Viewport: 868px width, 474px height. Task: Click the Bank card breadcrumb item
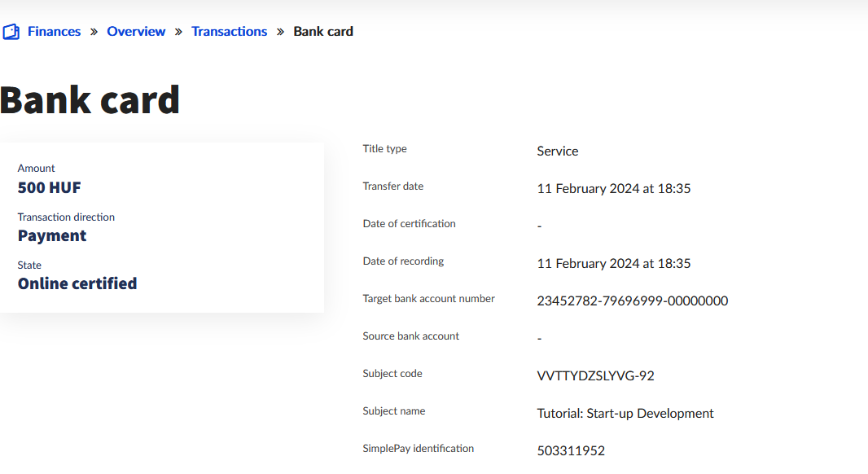click(x=323, y=32)
